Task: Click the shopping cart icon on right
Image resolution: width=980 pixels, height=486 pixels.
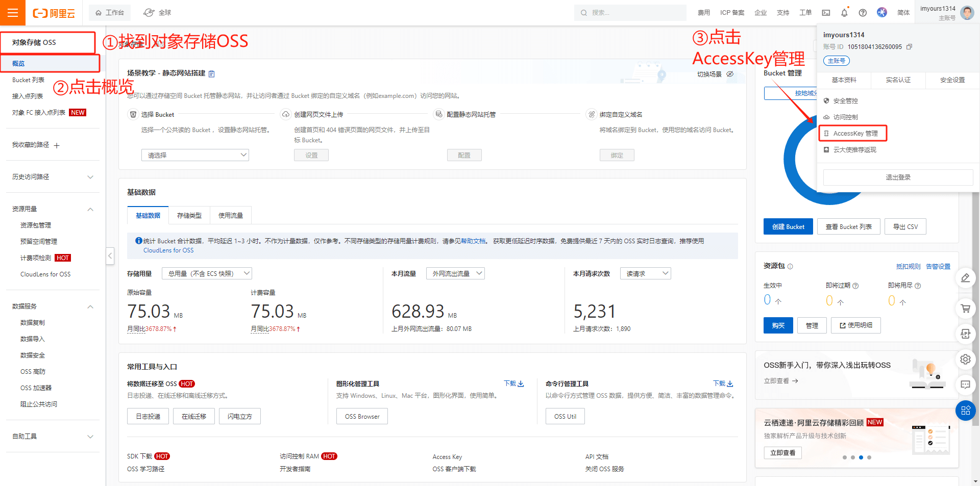Action: point(965,309)
